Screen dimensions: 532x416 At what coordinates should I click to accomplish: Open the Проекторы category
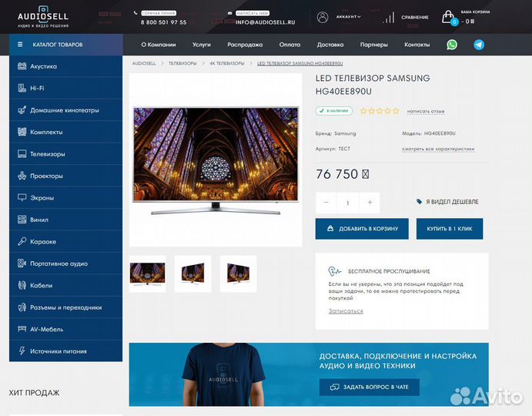(x=46, y=176)
